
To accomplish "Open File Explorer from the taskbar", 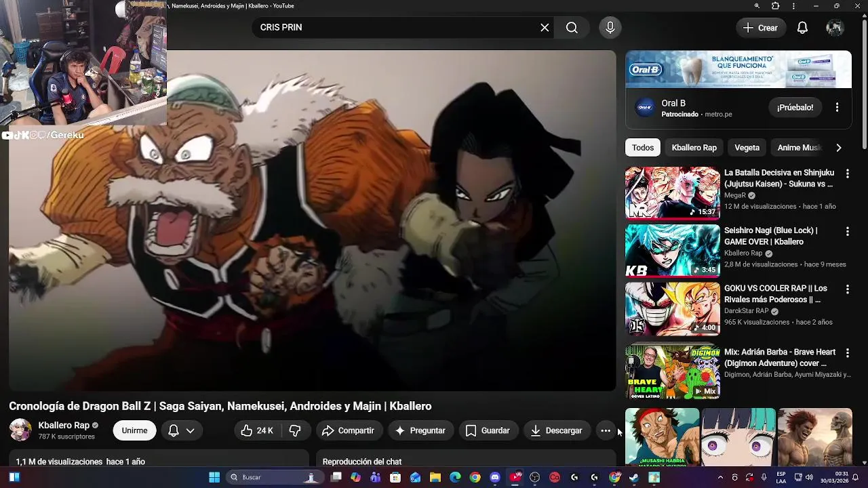I will 435,477.
